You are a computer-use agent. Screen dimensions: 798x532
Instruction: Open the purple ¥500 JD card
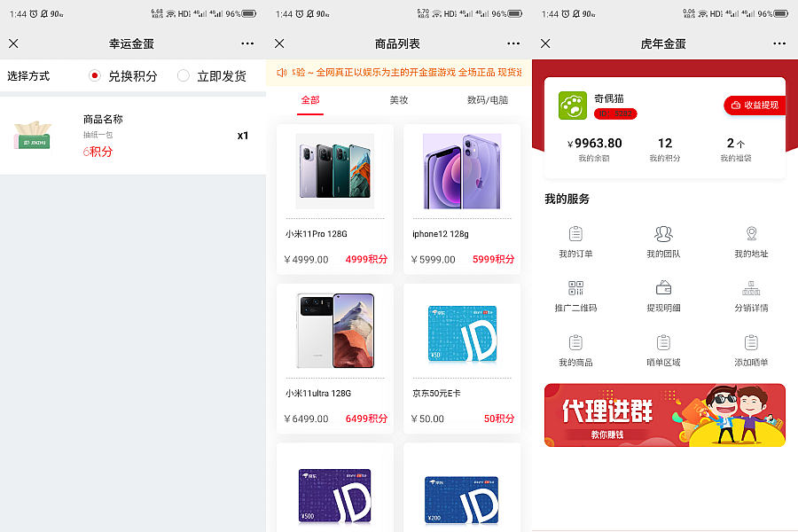pyautogui.click(x=335, y=497)
